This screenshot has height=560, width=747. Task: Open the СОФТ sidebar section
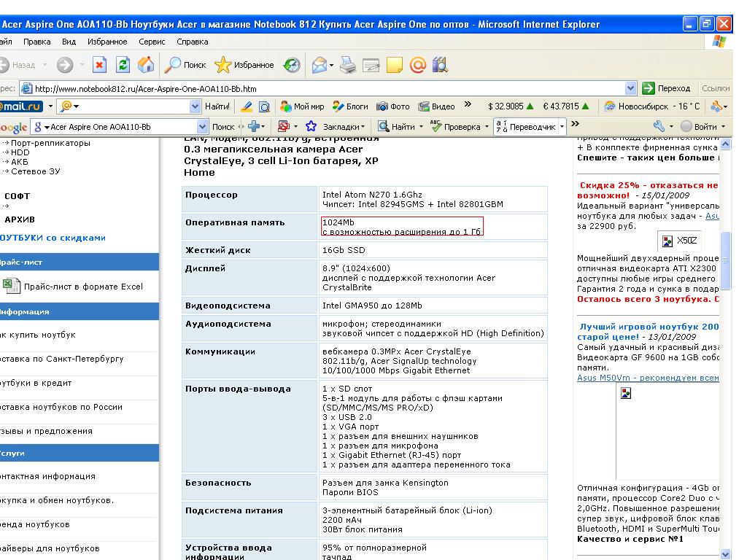pos(18,195)
